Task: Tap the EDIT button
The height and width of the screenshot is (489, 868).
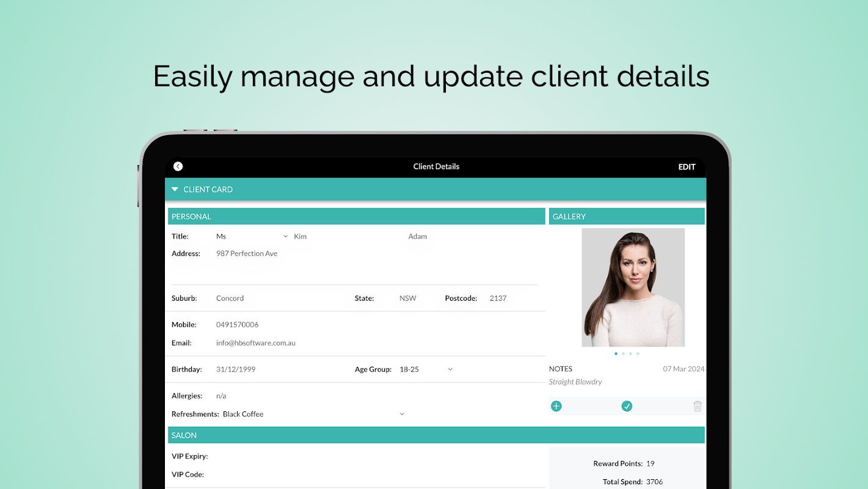Action: 687,167
